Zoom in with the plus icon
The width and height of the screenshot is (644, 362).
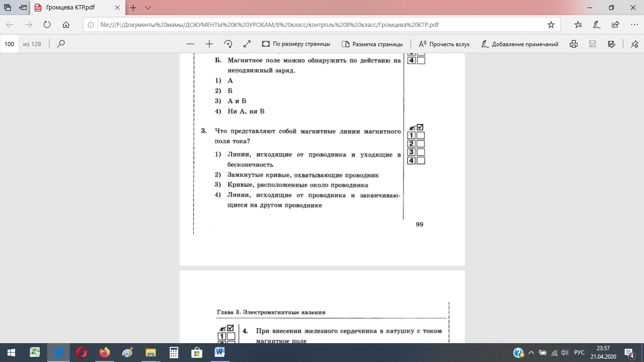coord(209,44)
